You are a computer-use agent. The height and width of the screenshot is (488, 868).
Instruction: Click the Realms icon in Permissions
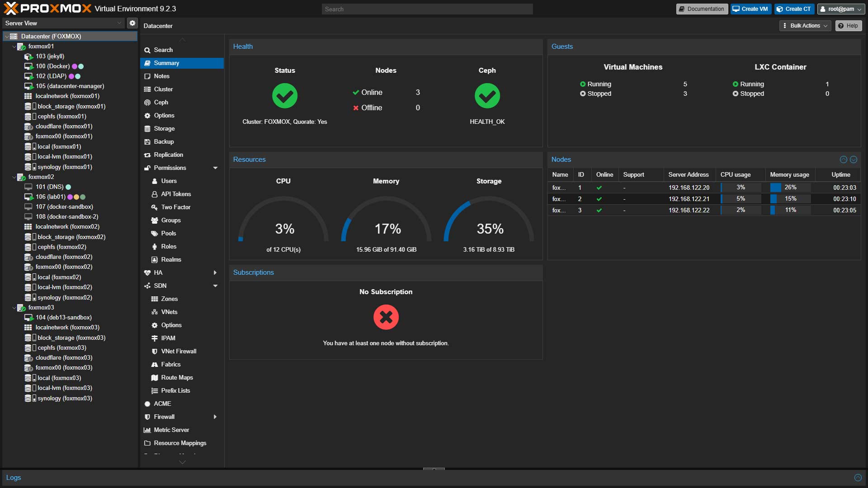point(155,260)
